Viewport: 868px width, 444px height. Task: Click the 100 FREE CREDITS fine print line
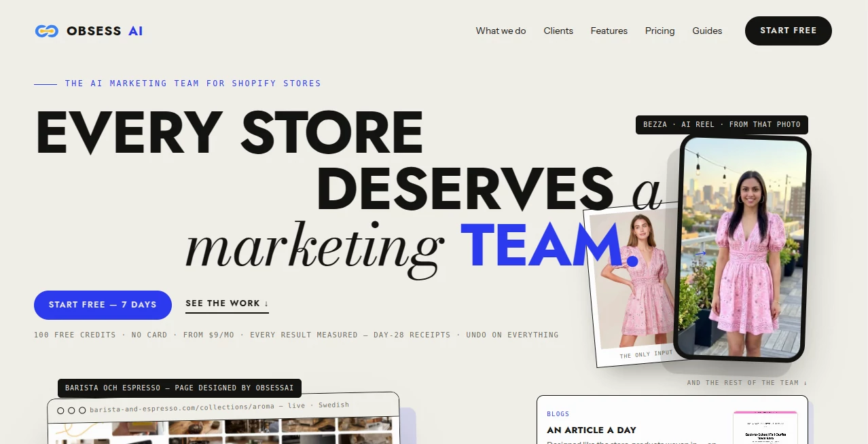296,335
